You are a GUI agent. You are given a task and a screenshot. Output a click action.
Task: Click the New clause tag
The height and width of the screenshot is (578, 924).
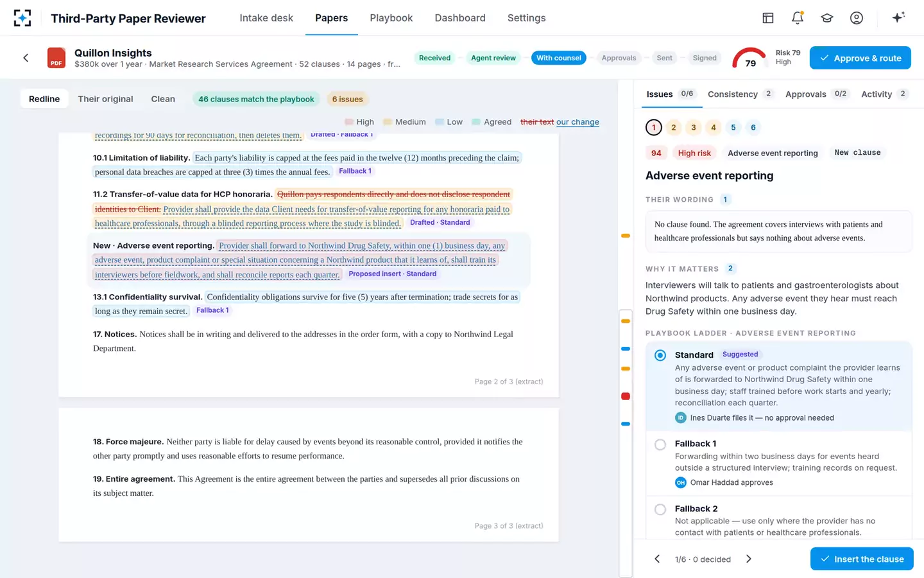click(x=857, y=153)
